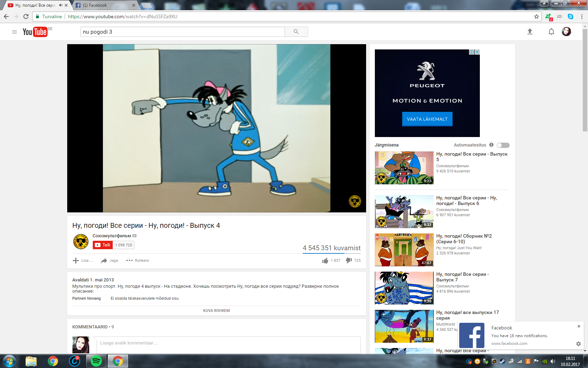This screenshot has height=368, width=588.
Task: Click the VAATA LÄHEMALT ad button
Action: [x=427, y=119]
